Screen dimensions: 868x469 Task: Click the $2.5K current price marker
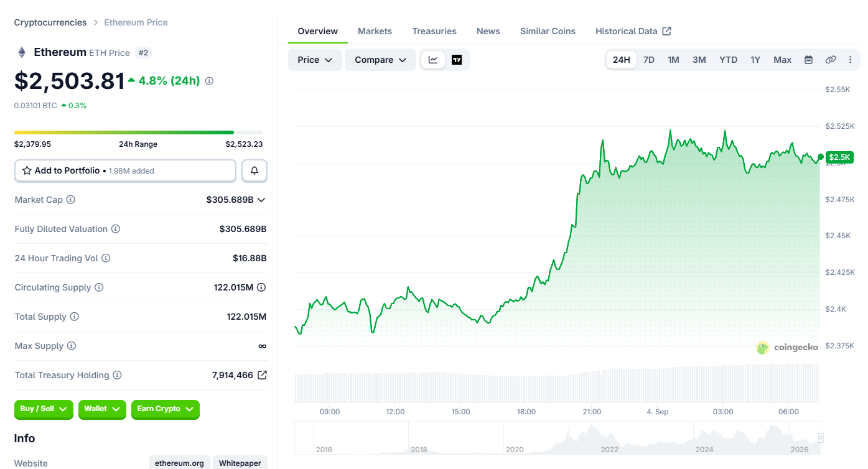[839, 157]
